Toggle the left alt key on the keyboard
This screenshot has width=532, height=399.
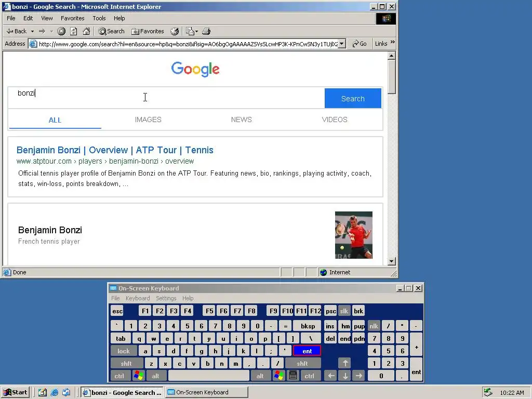155,376
